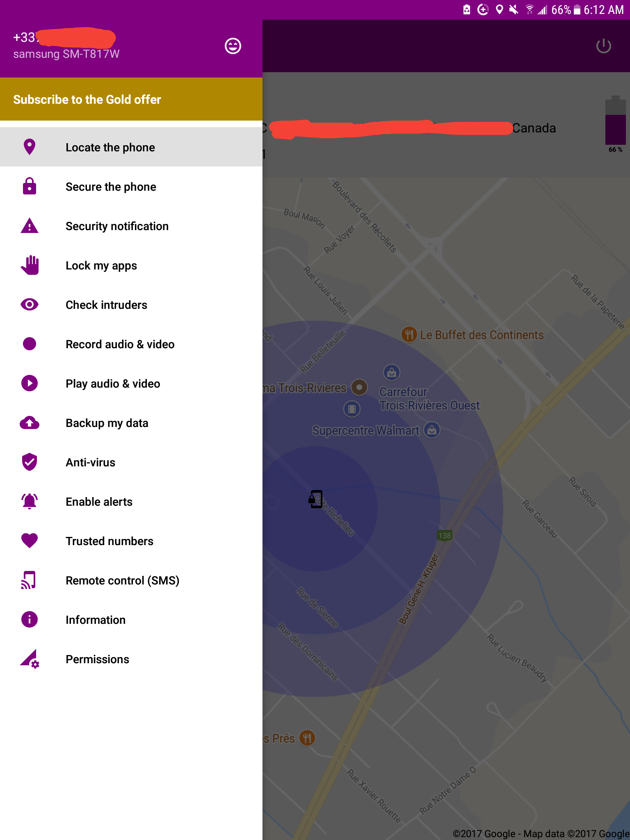Image resolution: width=630 pixels, height=840 pixels.
Task: Tap the restaurant pin beside Prés label
Action: pos(307,738)
